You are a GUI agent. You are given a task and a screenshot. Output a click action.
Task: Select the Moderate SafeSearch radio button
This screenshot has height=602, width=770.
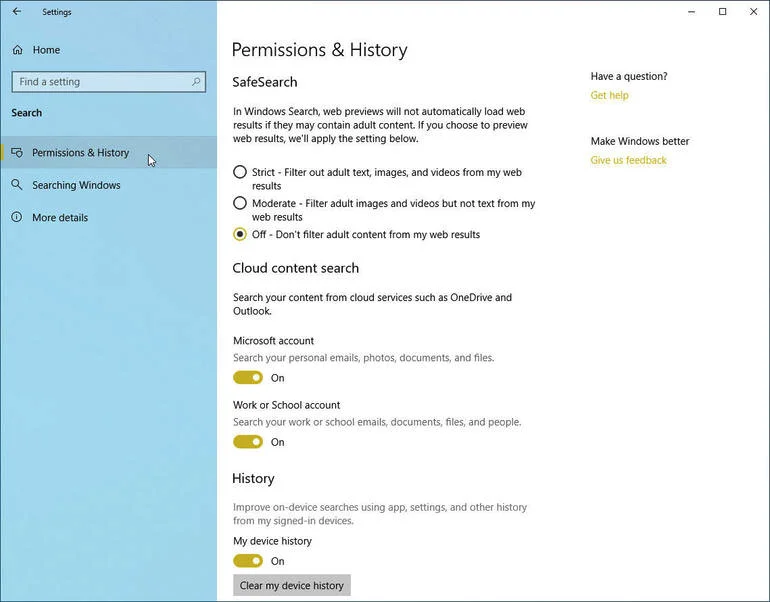240,203
